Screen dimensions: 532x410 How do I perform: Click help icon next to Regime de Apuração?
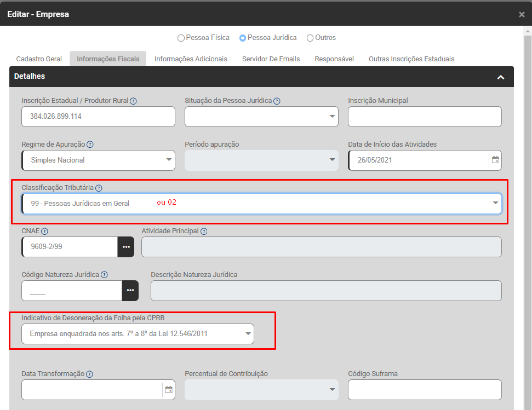click(90, 145)
